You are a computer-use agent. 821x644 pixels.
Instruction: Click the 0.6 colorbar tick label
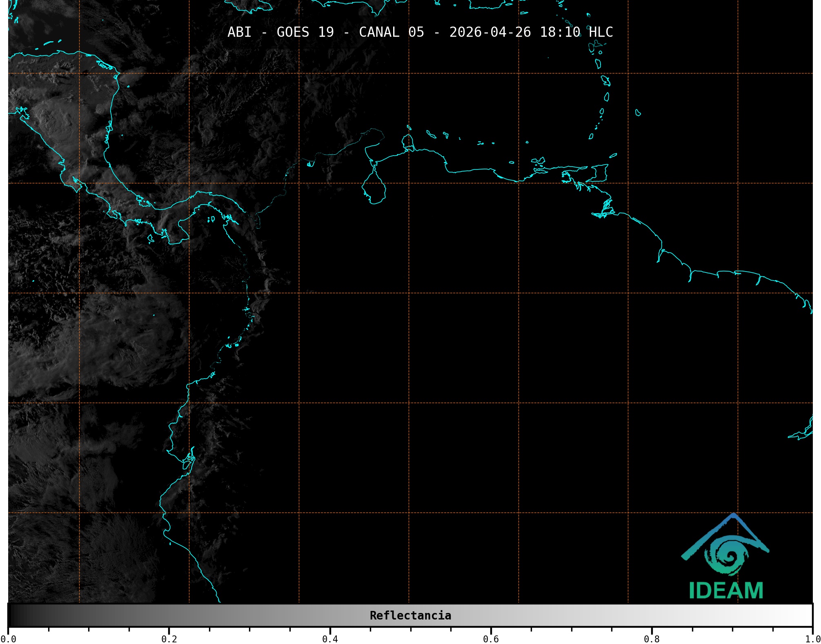pyautogui.click(x=491, y=639)
